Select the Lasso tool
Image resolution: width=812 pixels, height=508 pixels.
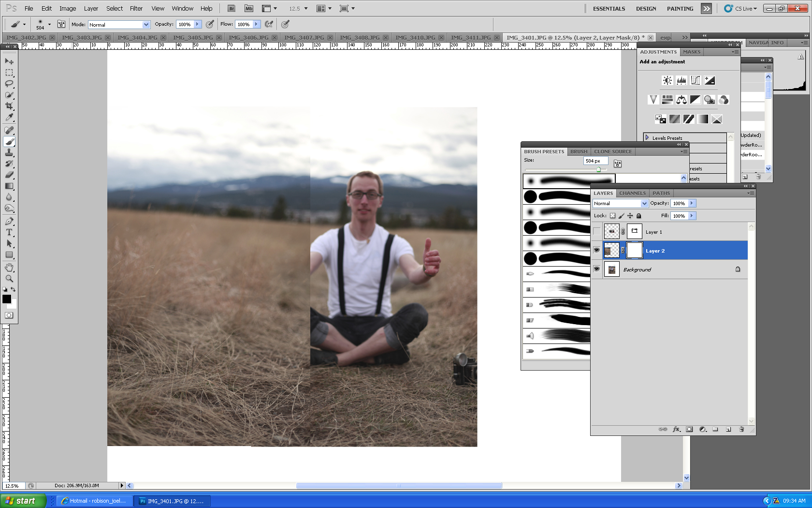coord(9,84)
